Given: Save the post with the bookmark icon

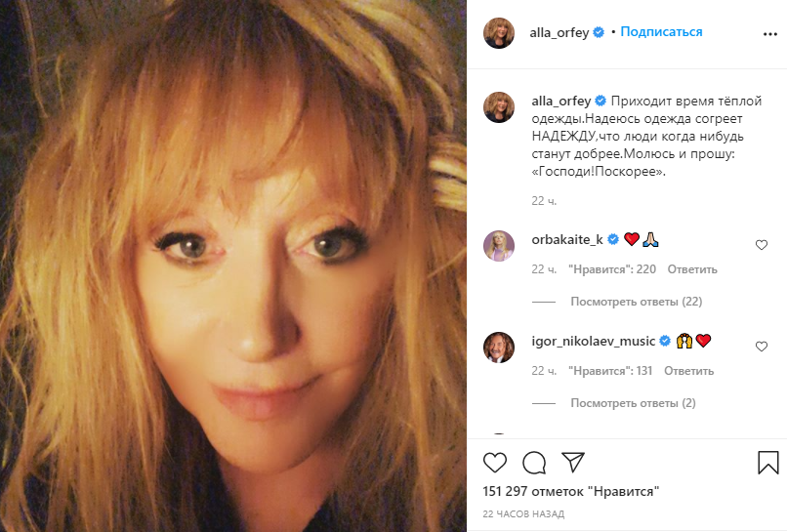Looking at the screenshot, I should (x=767, y=463).
